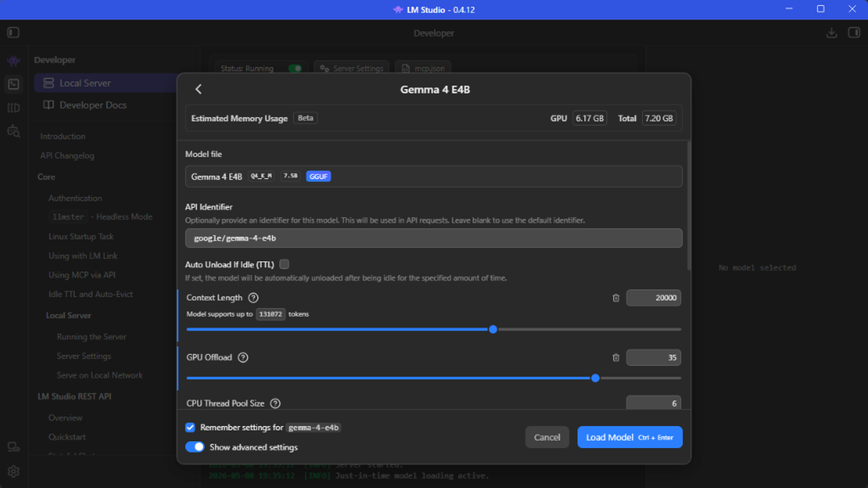
Task: Open the Chat view from the robot icon
Action: coord(14,61)
